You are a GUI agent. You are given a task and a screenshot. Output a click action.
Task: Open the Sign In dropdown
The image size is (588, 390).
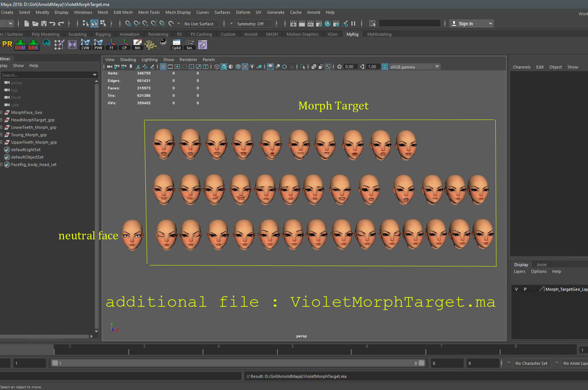[472, 24]
